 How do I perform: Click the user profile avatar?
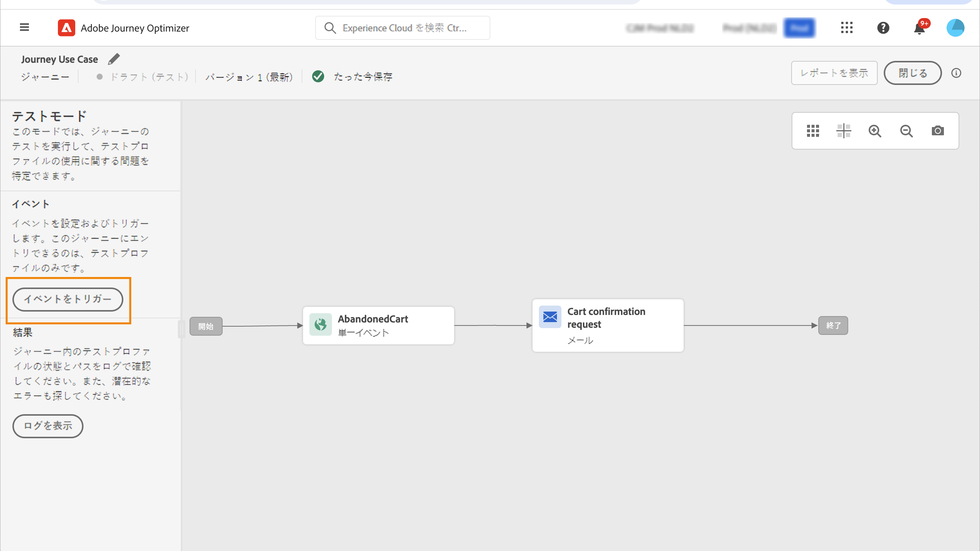955,28
